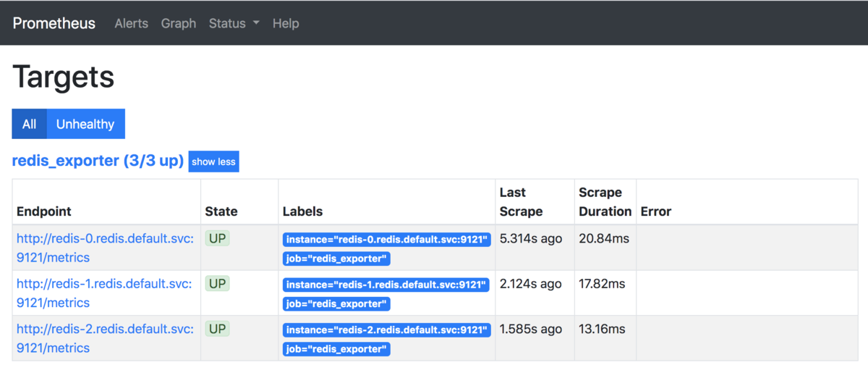868x373 pixels.
Task: Click the redis_exporter (3/3 up) heading link
Action: 98,161
